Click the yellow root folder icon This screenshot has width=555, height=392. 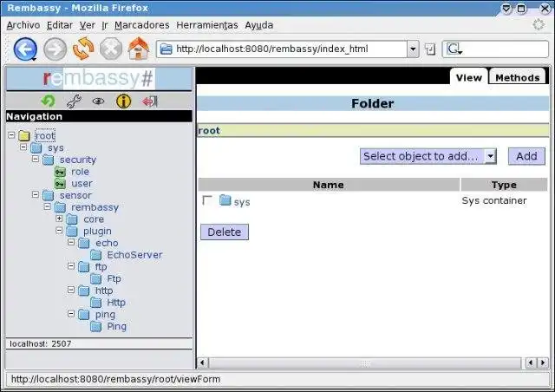click(x=24, y=135)
